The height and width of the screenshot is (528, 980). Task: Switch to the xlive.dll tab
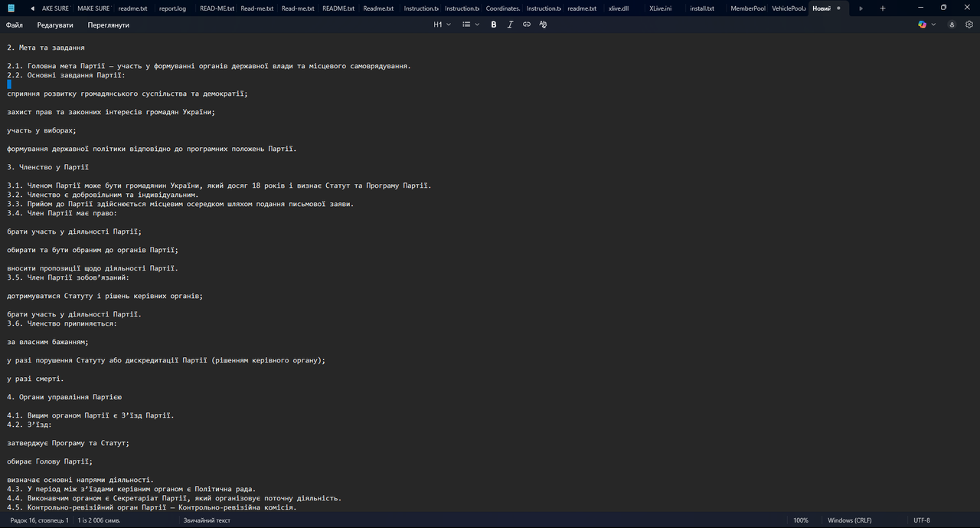coord(618,8)
